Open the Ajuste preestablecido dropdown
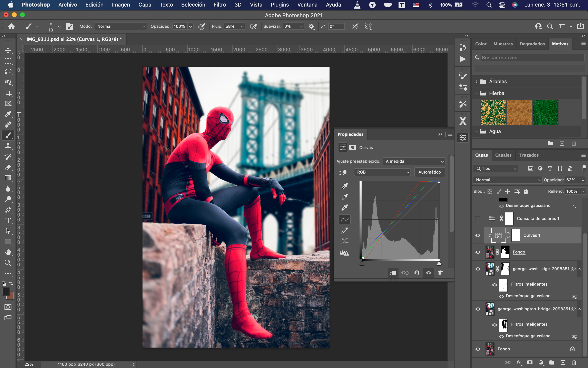This screenshot has width=588, height=368. click(x=414, y=161)
